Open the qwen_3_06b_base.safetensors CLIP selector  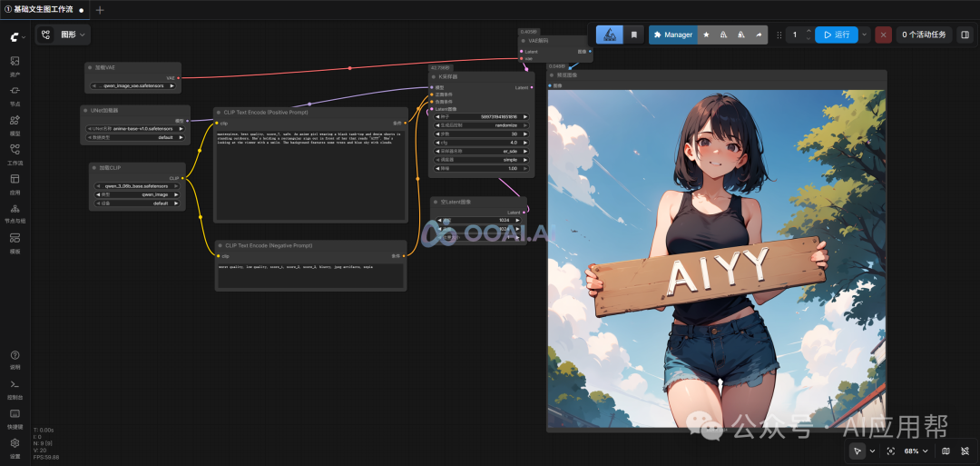(138, 186)
